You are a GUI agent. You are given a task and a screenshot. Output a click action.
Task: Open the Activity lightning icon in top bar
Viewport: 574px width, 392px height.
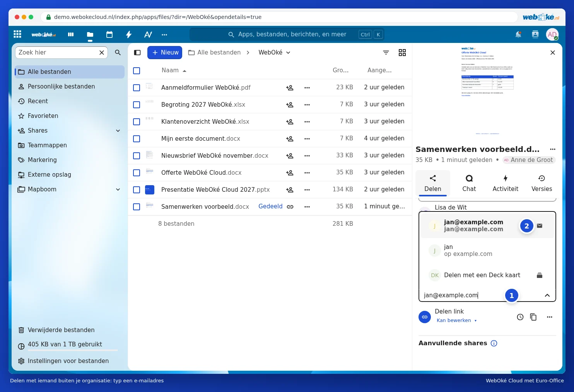(129, 34)
